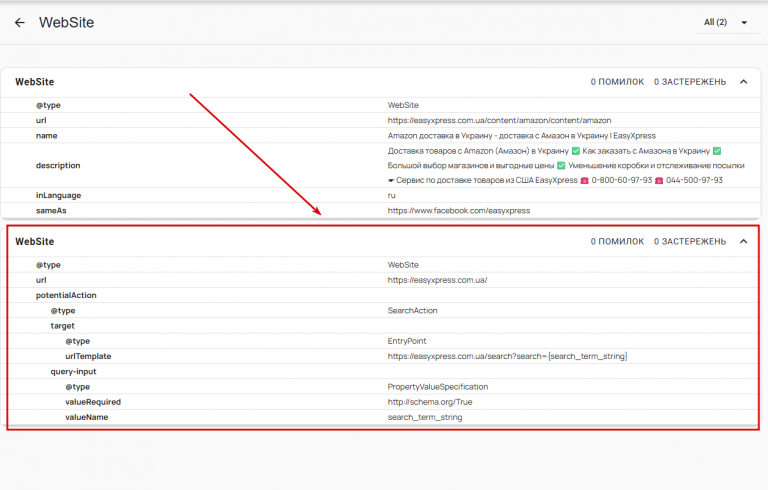Click the amazon content URL value
The image size is (768, 490).
click(x=499, y=121)
